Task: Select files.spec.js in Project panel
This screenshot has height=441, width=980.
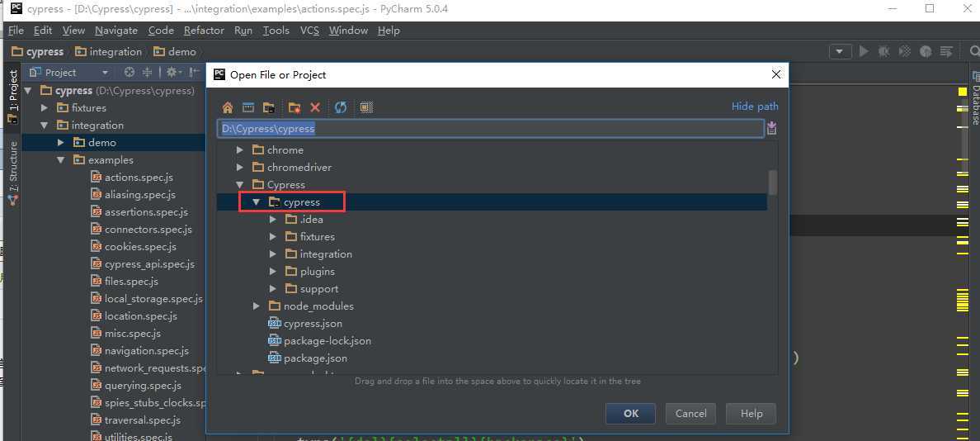Action: pyautogui.click(x=125, y=282)
